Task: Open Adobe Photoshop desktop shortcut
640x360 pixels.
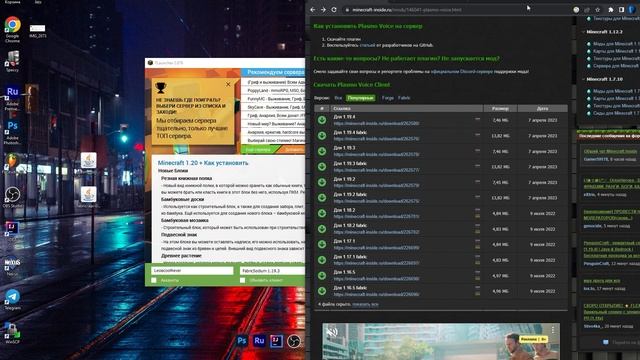Action: pyautogui.click(x=13, y=132)
